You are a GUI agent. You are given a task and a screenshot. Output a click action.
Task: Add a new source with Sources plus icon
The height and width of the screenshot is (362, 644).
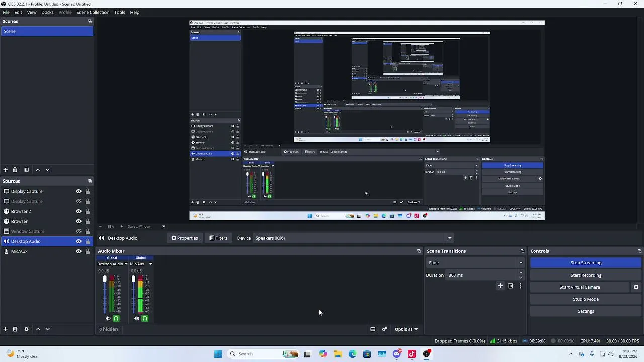click(x=6, y=329)
